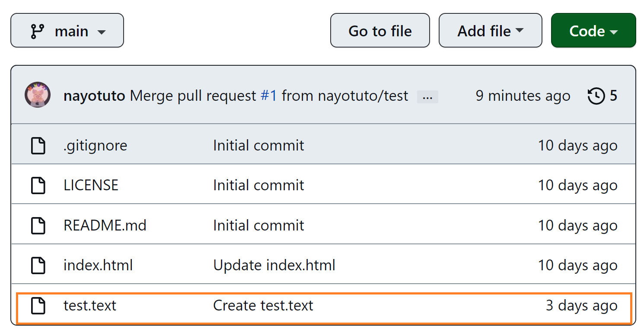Click the file icon beside README.md
The height and width of the screenshot is (336, 644).
(x=38, y=226)
